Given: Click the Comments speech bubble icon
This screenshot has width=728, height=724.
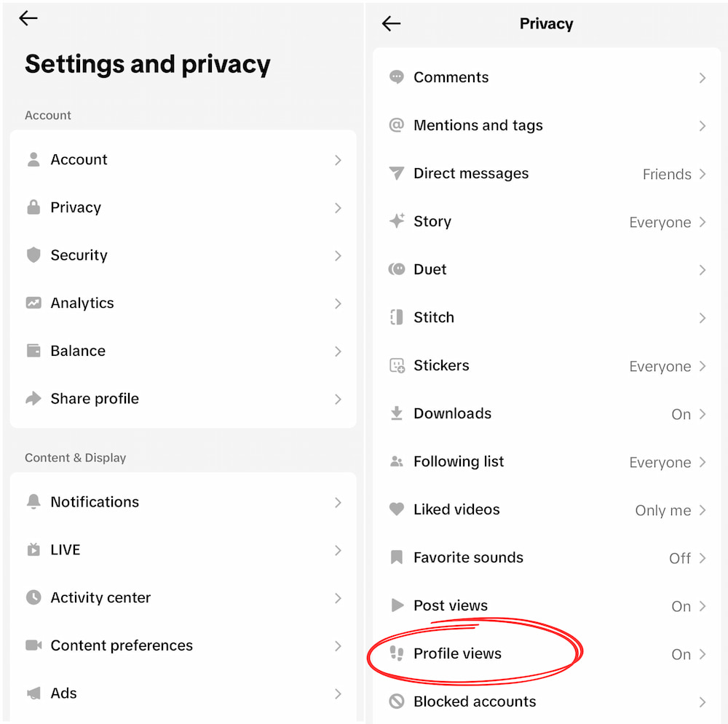Looking at the screenshot, I should point(396,77).
